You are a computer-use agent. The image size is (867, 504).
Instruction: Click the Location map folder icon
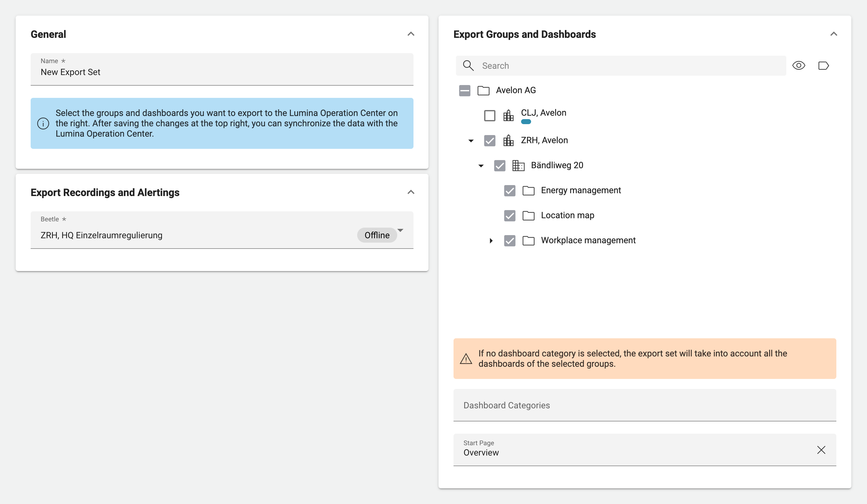pyautogui.click(x=528, y=216)
